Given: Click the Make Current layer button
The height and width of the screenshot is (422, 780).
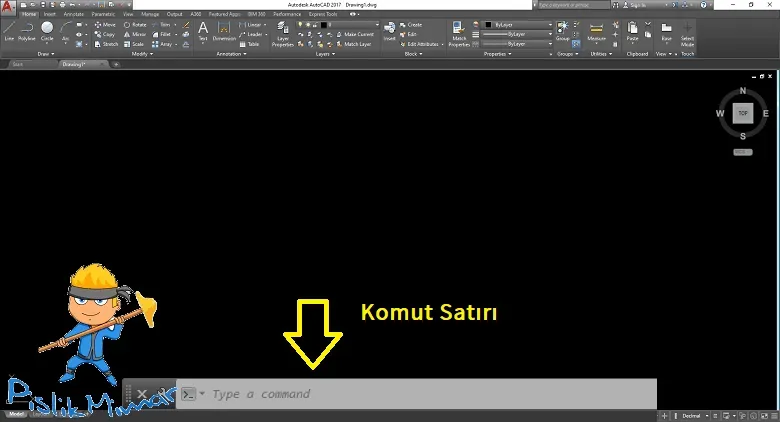Looking at the screenshot, I should click(355, 34).
